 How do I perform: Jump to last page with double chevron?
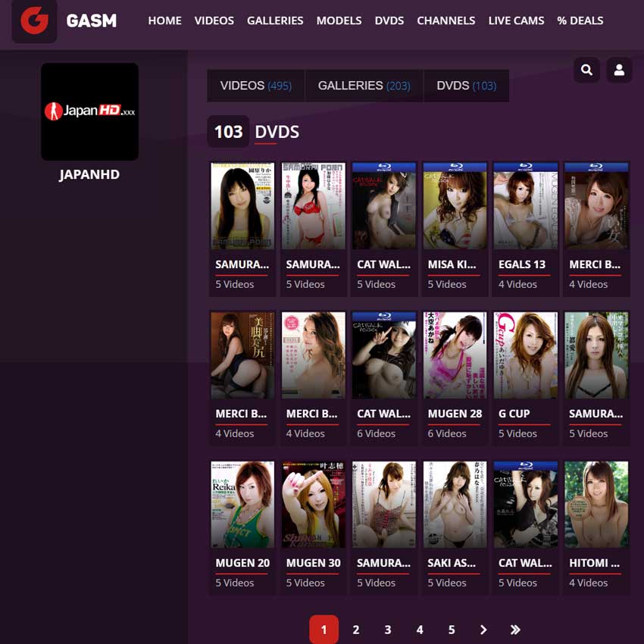[x=515, y=629]
